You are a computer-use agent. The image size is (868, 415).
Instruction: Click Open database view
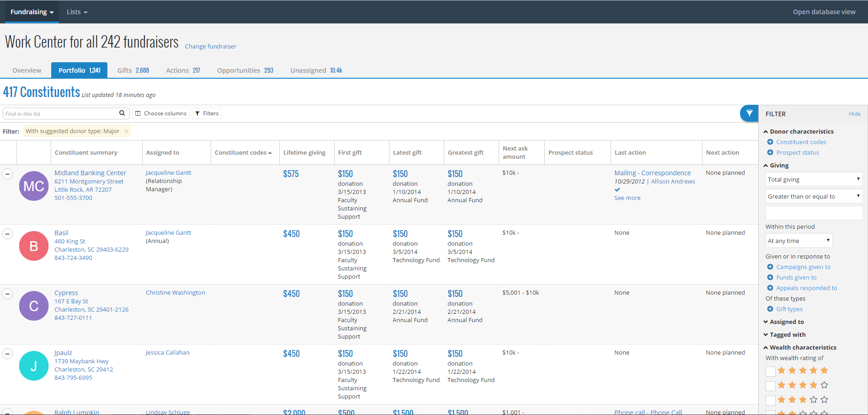click(x=824, y=12)
